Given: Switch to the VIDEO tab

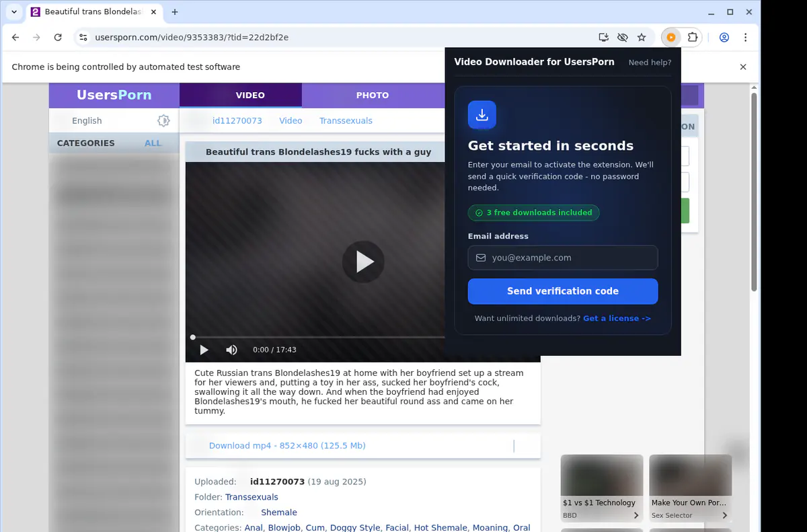Looking at the screenshot, I should [x=241, y=96].
